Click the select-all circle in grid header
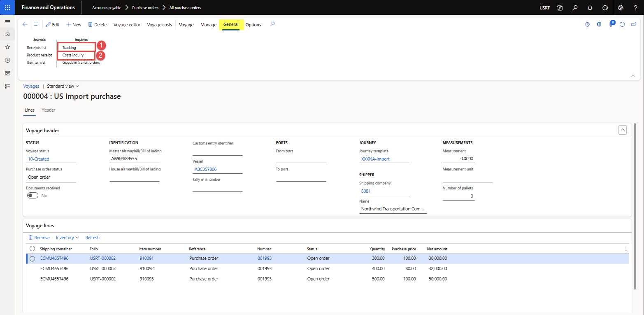This screenshot has height=315, width=644. (33, 249)
